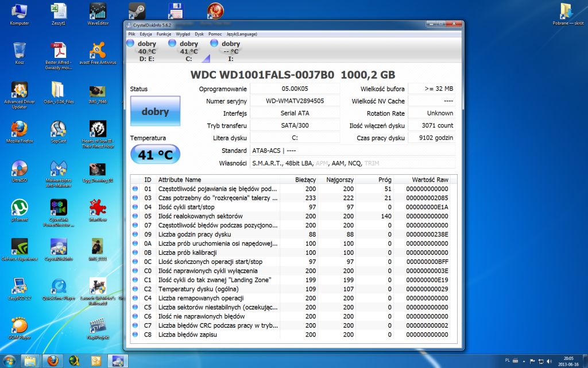
Task: Click the CrystalDiskInfo taskbar button
Action: tap(118, 361)
